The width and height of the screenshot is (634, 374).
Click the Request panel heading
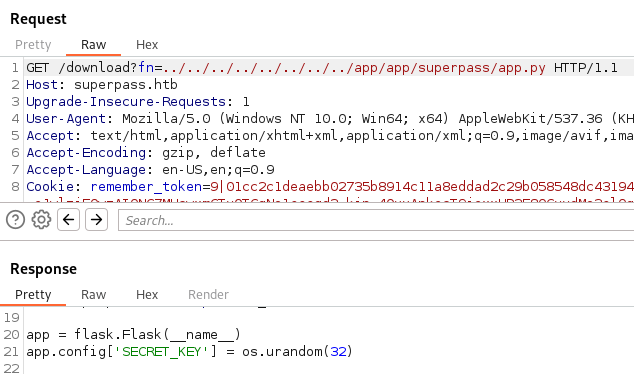tap(38, 19)
